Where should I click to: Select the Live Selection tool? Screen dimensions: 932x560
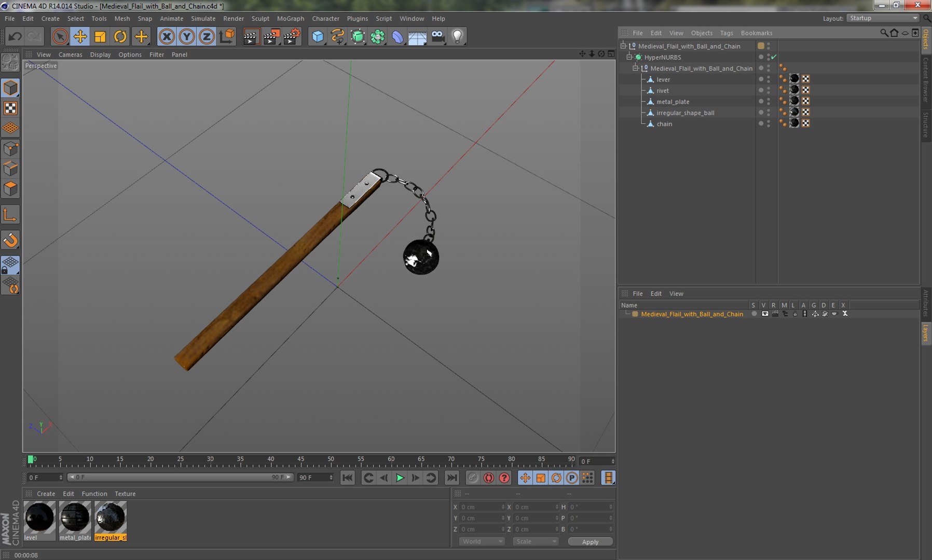pyautogui.click(x=60, y=36)
